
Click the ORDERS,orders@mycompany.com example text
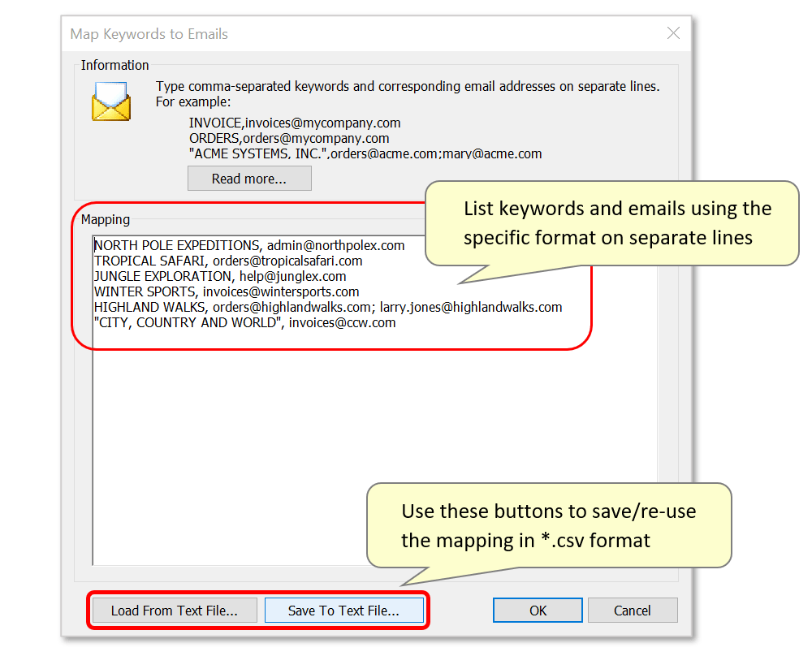click(x=289, y=139)
